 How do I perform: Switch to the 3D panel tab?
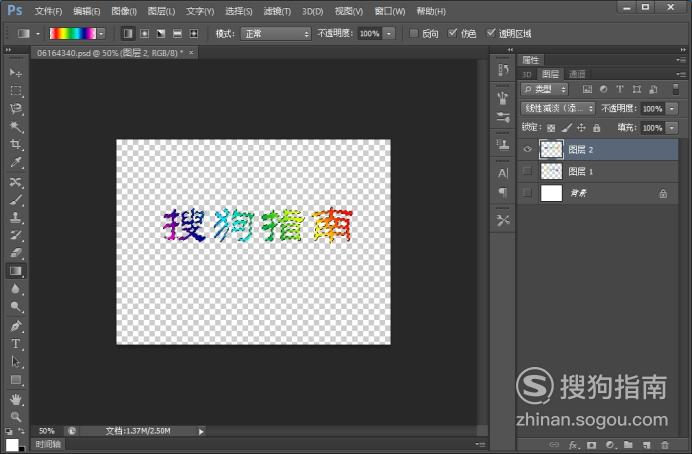[x=527, y=74]
